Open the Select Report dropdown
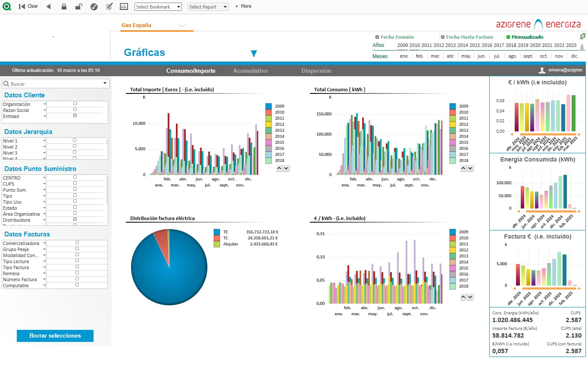 (208, 7)
